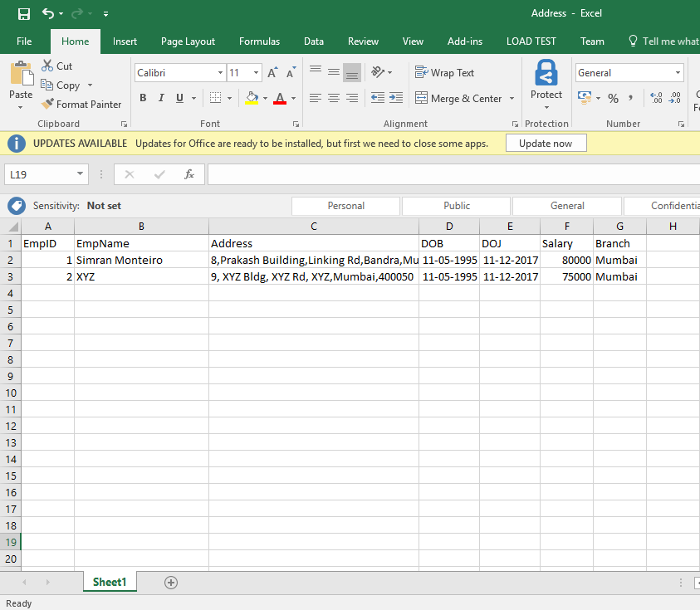The height and width of the screenshot is (610, 700).
Task: Apply the Percent Style number format
Action: [612, 97]
